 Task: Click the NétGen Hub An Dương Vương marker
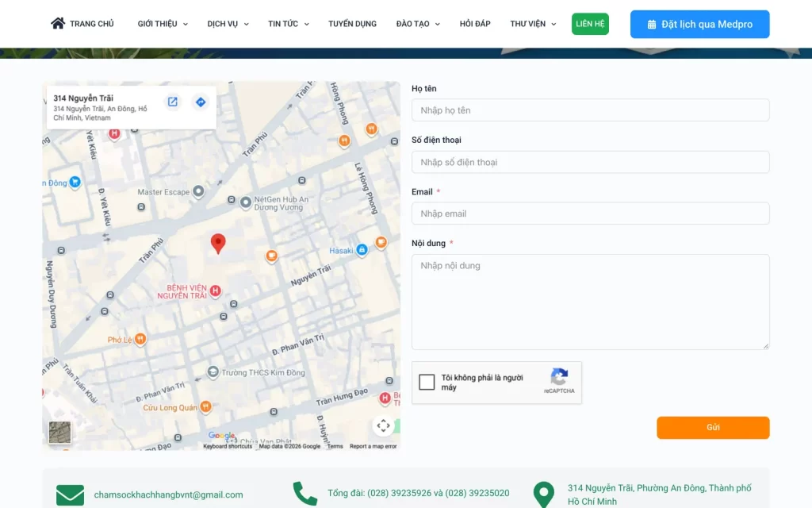point(246,202)
